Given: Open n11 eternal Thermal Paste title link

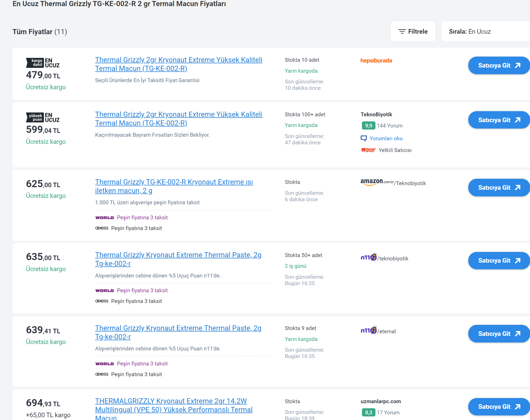Looking at the screenshot, I should (x=178, y=332).
